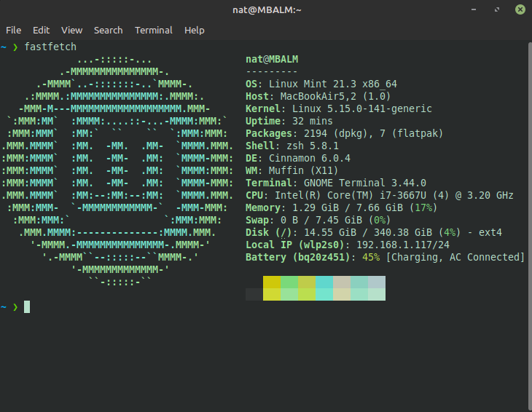532x412 pixels.
Task: Open the Help menu
Action: [195, 30]
